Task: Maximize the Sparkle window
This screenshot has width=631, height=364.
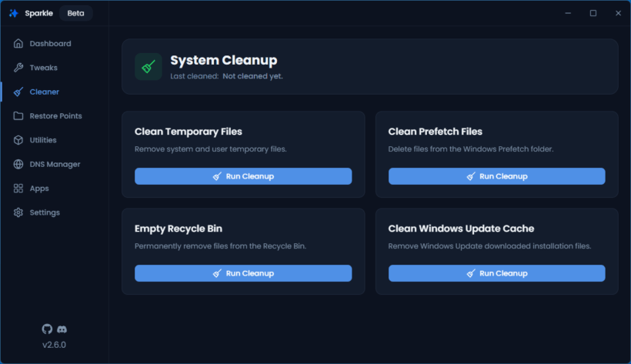Action: point(593,13)
